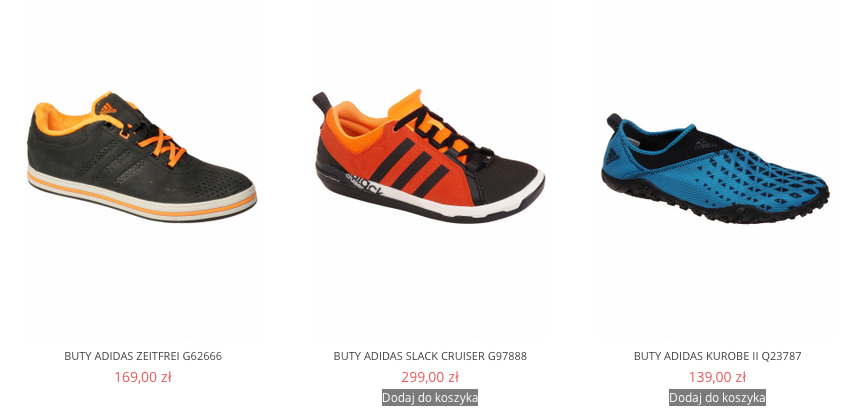This screenshot has width=853, height=417.
Task: Click the adidas logo on the blue Kurobe heel
Action: coord(612,157)
